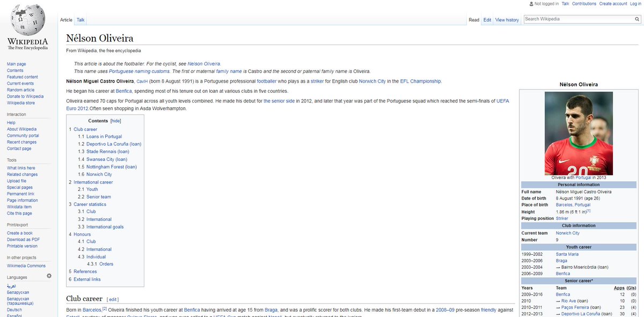Open the Nelson Oliveira cyclist hatnote link
Screen dimensions: 644x317
click(204, 63)
